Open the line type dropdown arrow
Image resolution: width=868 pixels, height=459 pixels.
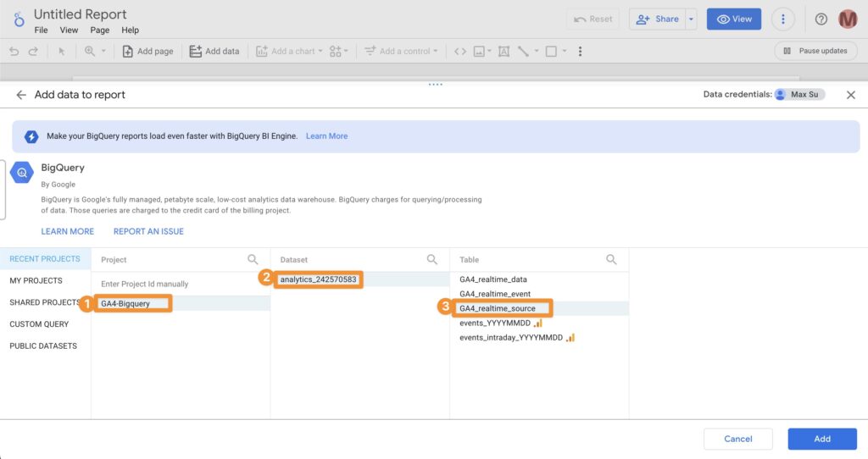click(537, 52)
